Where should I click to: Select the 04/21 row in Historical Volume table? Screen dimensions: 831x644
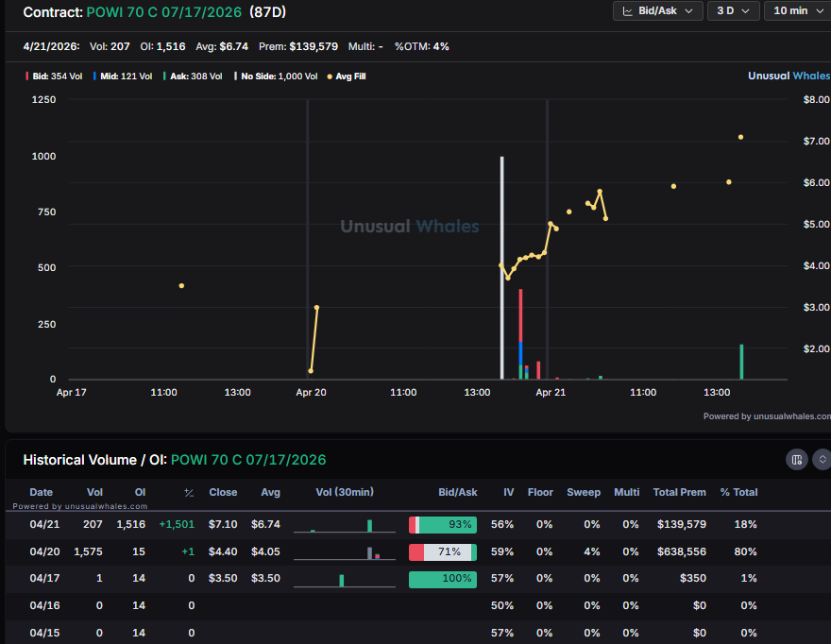coord(378,524)
